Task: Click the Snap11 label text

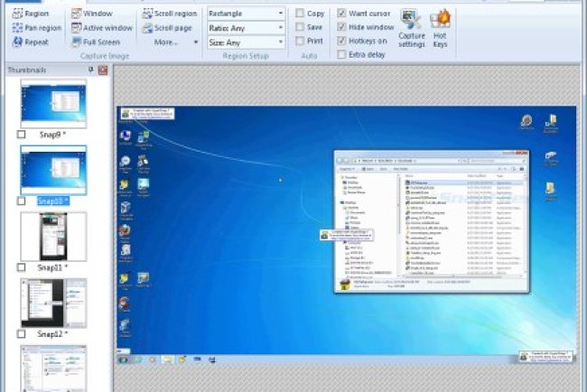Action: 52,267
